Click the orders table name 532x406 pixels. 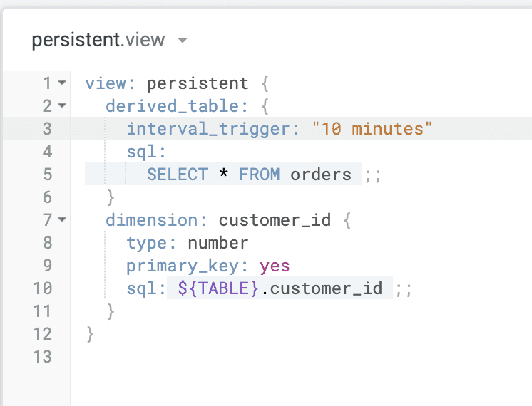[320, 175]
